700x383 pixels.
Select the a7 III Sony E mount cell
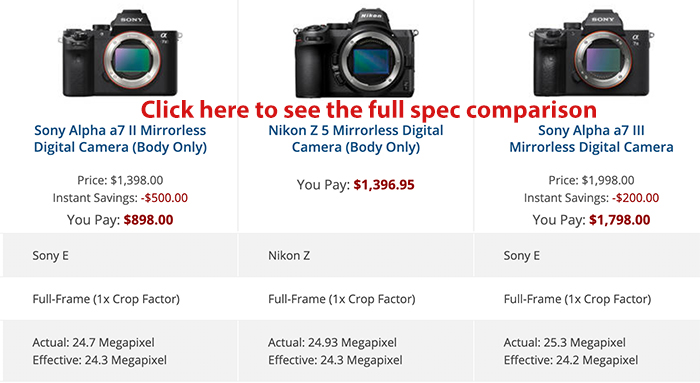coord(587,255)
